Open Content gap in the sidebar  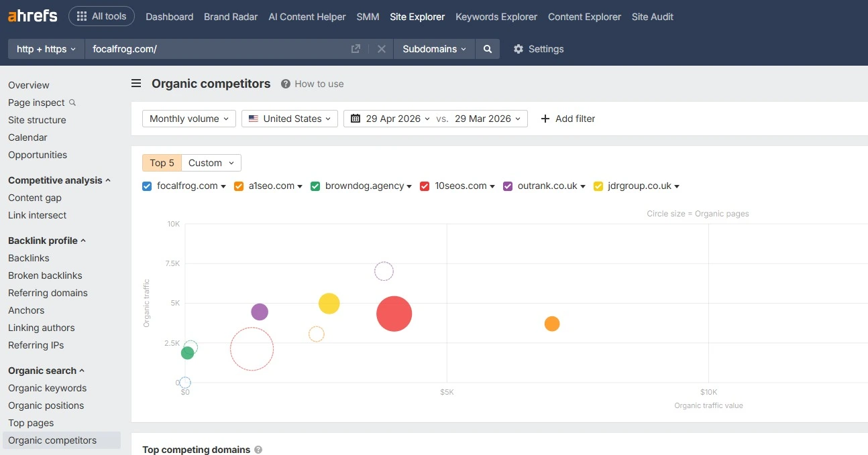pyautogui.click(x=35, y=198)
